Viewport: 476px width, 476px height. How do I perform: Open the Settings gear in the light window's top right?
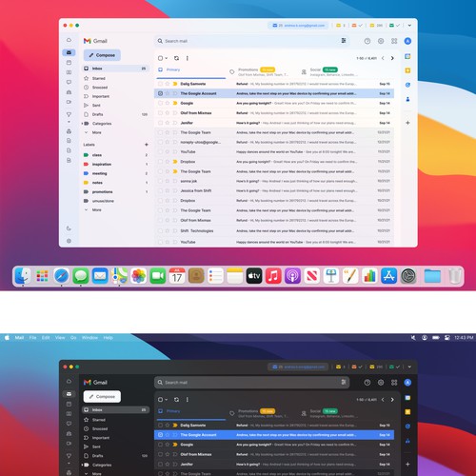pyautogui.click(x=381, y=41)
